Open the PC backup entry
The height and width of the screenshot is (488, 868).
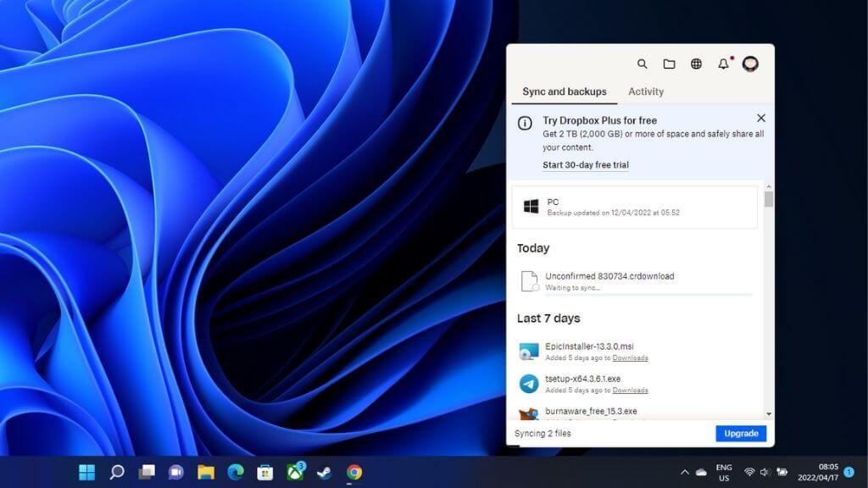tap(635, 207)
